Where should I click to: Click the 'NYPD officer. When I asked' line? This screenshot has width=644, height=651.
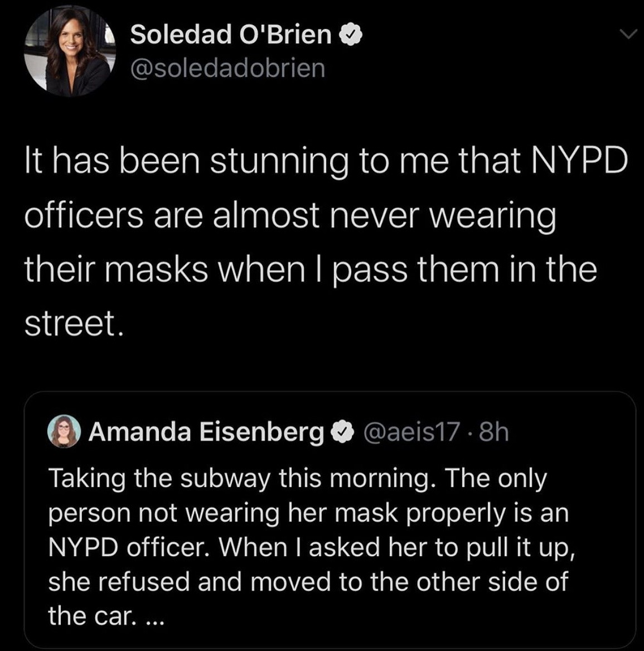click(311, 547)
